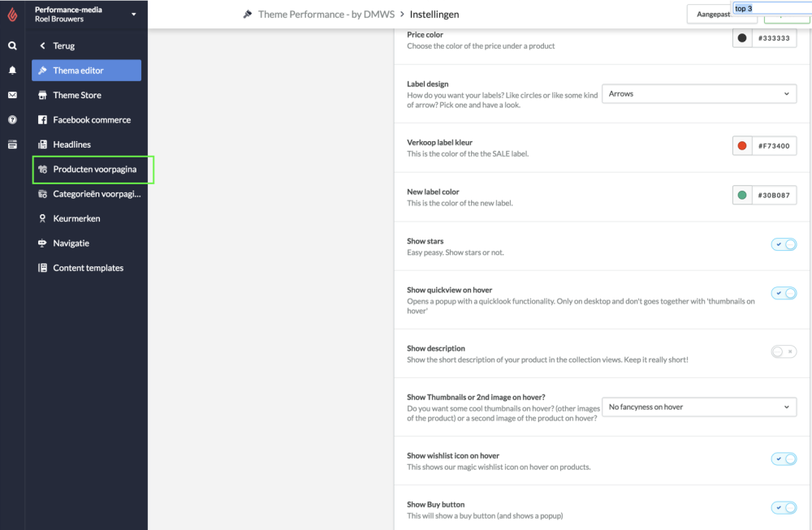This screenshot has width=812, height=530.
Task: Open messages envelope icon in sidebar
Action: tap(12, 95)
